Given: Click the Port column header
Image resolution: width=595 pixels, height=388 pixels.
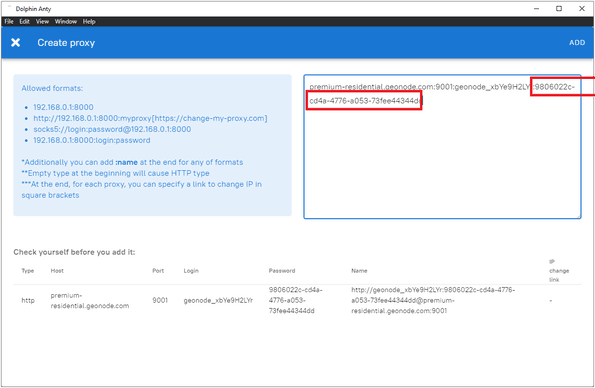Looking at the screenshot, I should point(158,271).
